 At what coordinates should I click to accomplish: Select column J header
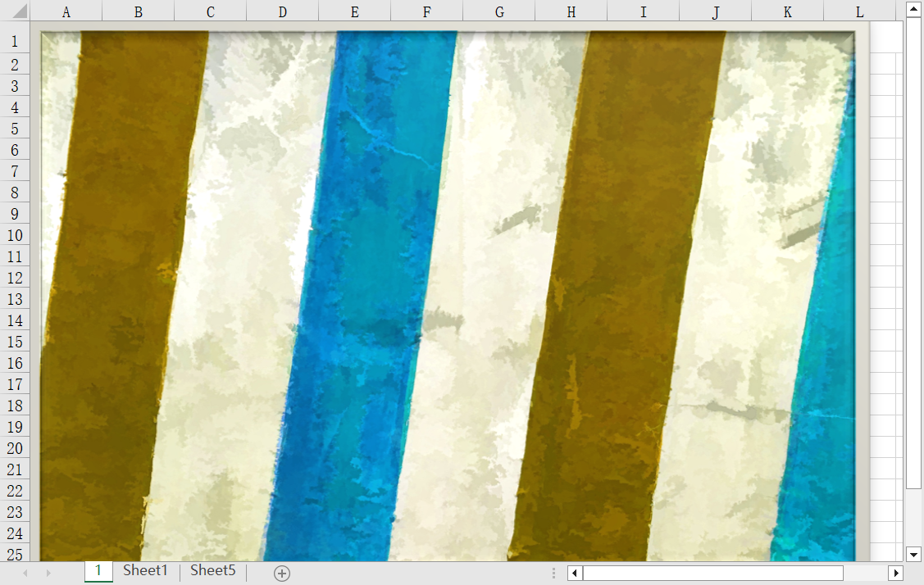click(x=716, y=11)
